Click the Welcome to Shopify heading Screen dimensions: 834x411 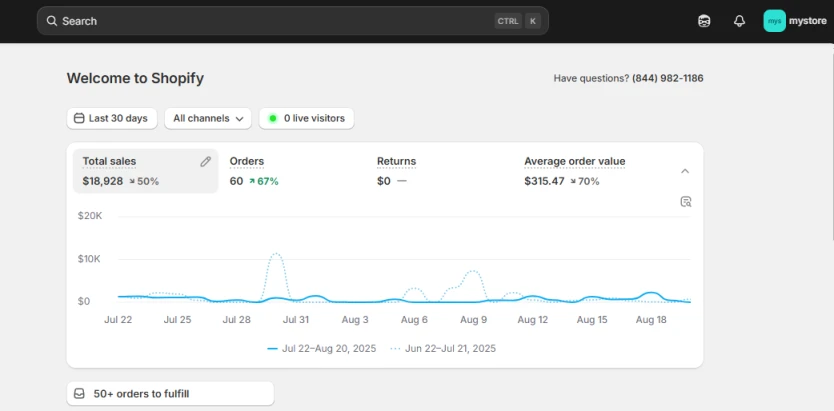pos(135,79)
